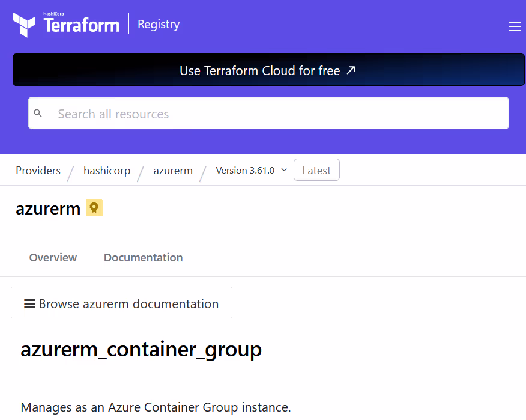Click the Terraform wordmark text
The width and height of the screenshot is (526, 420).
81,25
